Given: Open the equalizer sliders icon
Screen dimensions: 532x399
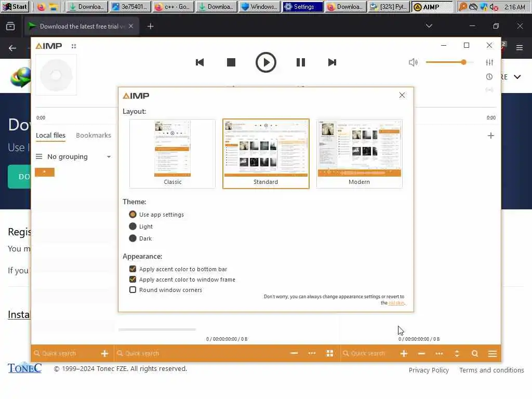Looking at the screenshot, I should point(489,62).
